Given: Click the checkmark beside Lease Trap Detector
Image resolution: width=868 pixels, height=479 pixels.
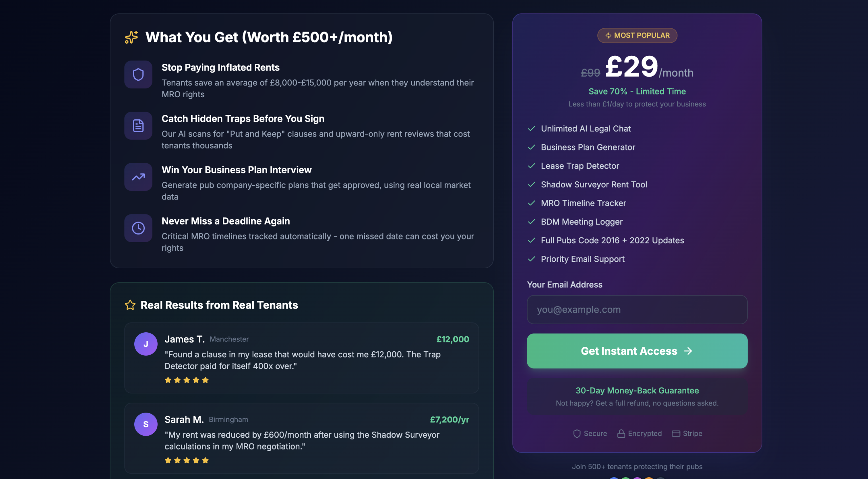Looking at the screenshot, I should coord(531,166).
